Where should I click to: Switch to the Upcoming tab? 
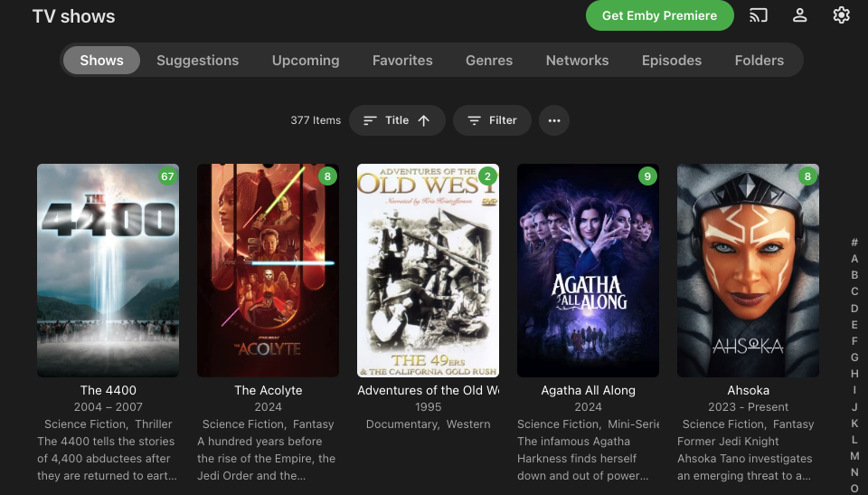click(x=306, y=60)
